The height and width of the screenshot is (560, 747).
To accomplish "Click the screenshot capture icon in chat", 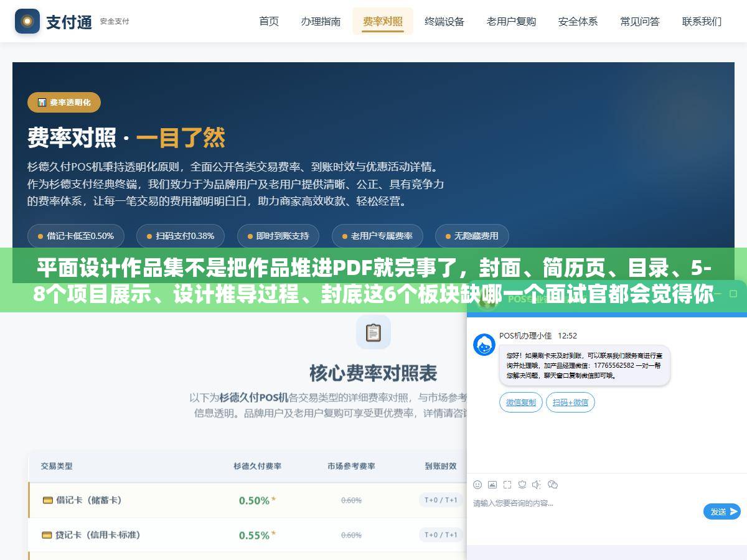I will pyautogui.click(x=507, y=484).
